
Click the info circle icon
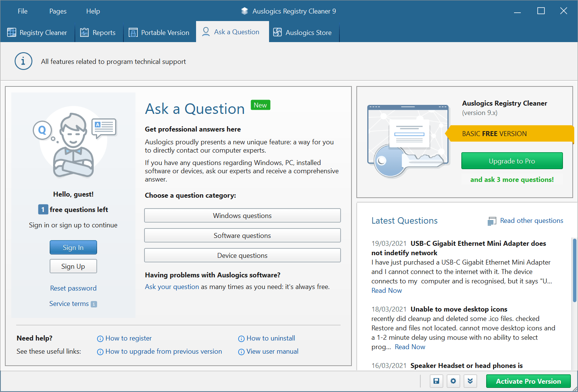[23, 61]
